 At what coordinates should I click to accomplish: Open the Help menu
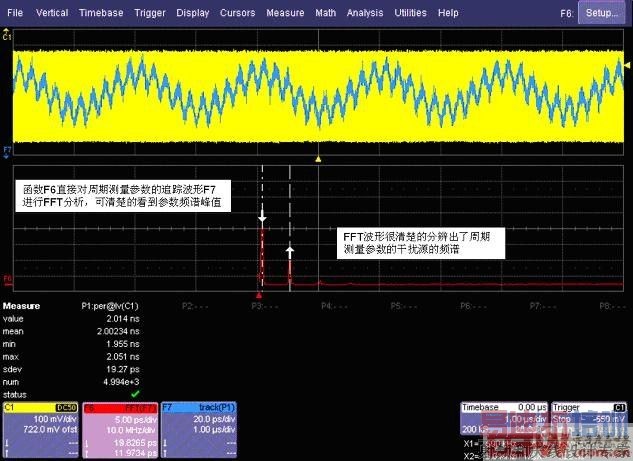pos(448,13)
